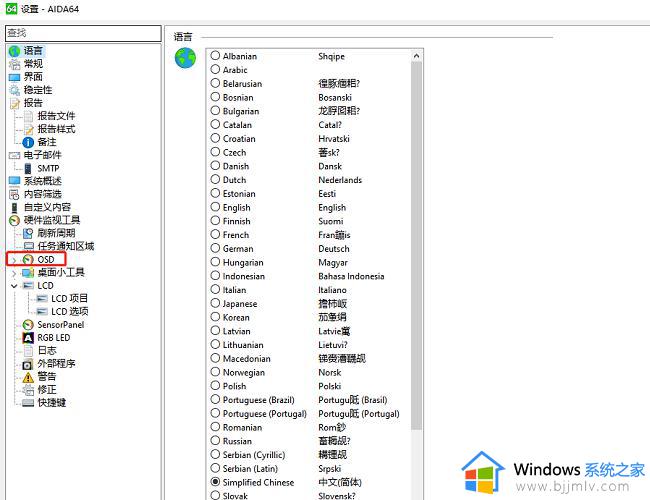Click the 系统概述 monitor icon
Screen dimensions: 650x500
click(x=15, y=181)
